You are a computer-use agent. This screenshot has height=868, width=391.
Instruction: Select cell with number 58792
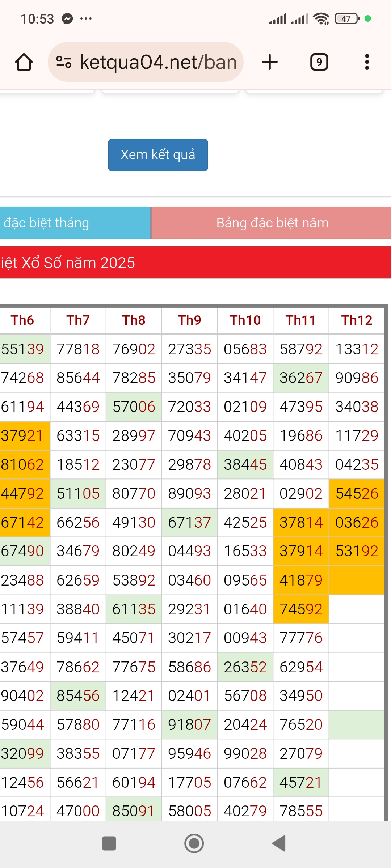click(301, 349)
